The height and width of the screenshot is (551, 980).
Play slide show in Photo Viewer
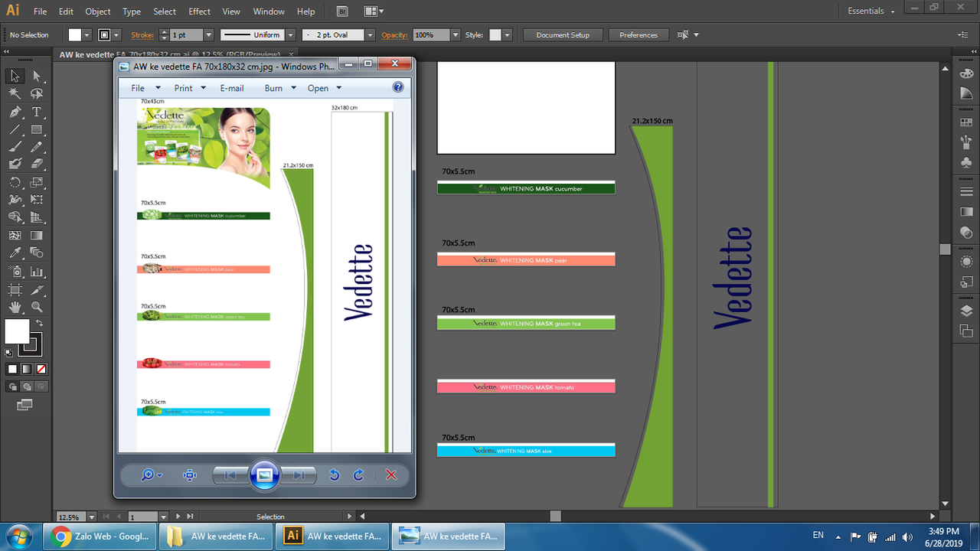(x=264, y=475)
